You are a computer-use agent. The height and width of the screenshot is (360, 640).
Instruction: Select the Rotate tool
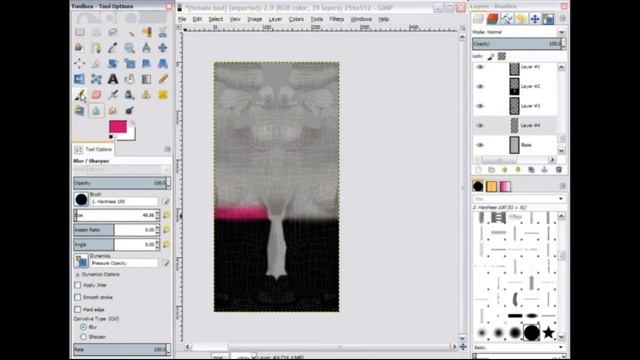(113, 63)
